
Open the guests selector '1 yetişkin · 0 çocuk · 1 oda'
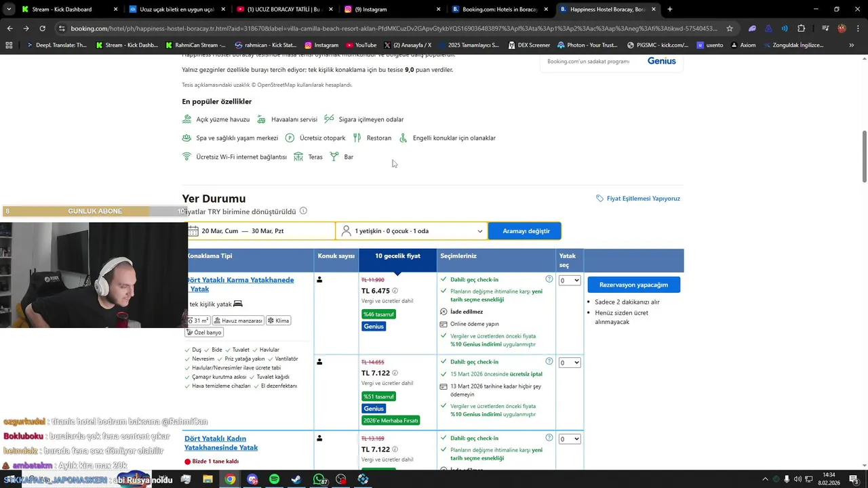[412, 231]
